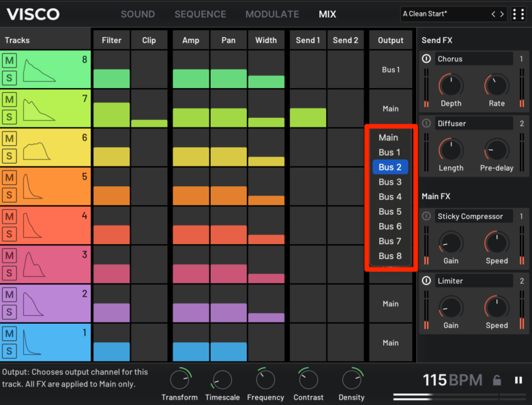Open the Output dropdown for track 8
The width and height of the screenshot is (532, 405).
[391, 70]
